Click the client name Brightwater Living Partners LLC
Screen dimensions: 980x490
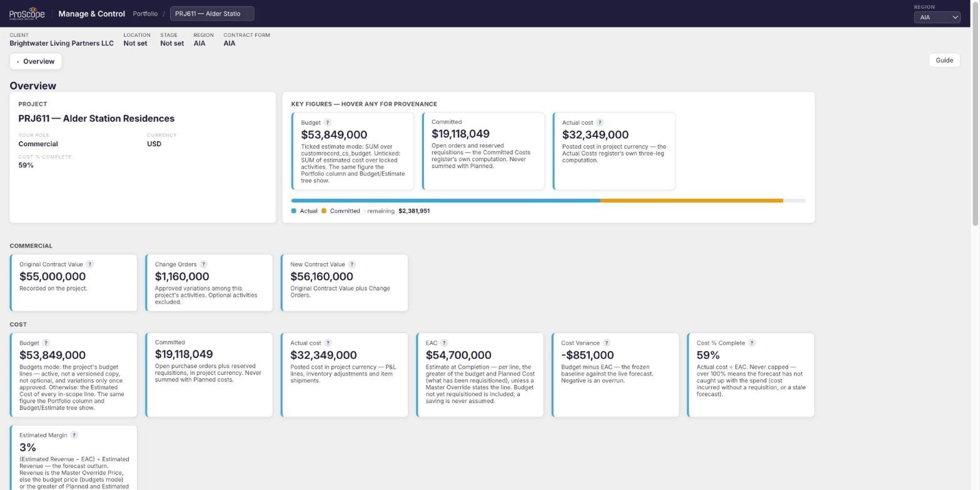tap(62, 44)
